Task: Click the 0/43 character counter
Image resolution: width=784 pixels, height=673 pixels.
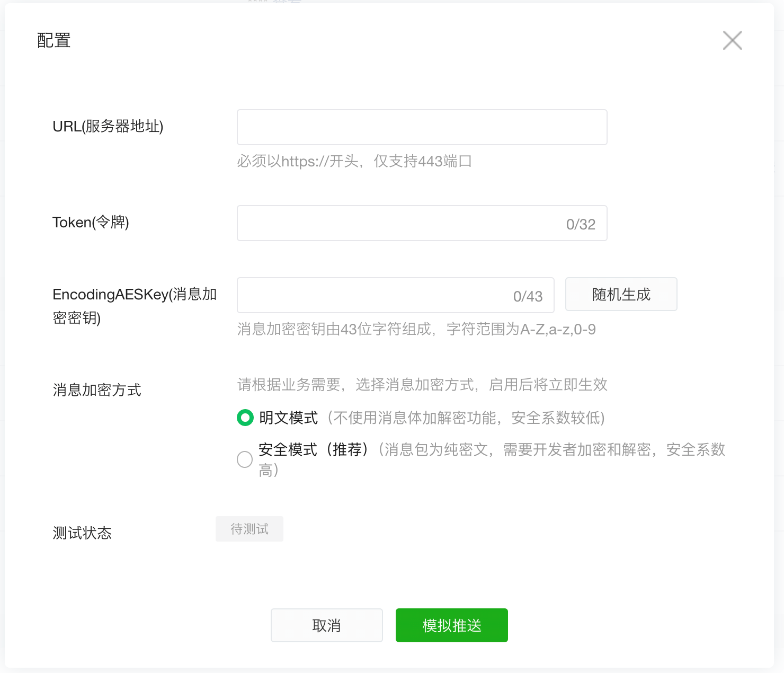Action: point(528,296)
